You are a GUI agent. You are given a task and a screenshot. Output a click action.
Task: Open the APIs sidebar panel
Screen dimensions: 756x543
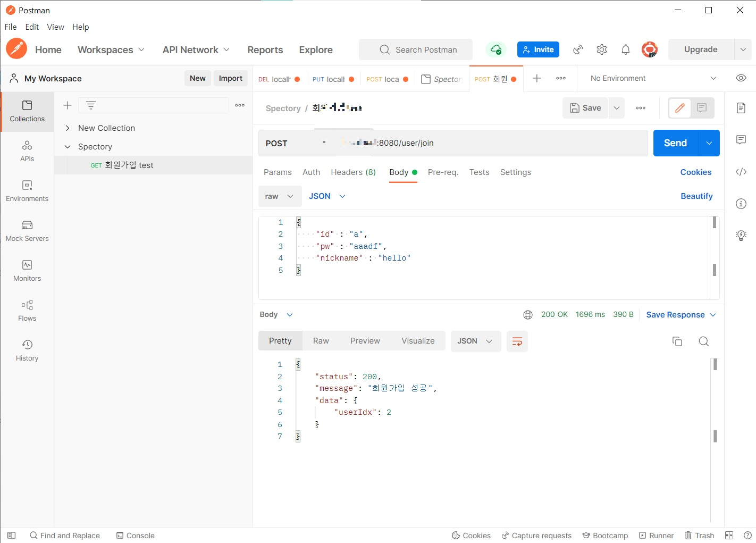[27, 152]
